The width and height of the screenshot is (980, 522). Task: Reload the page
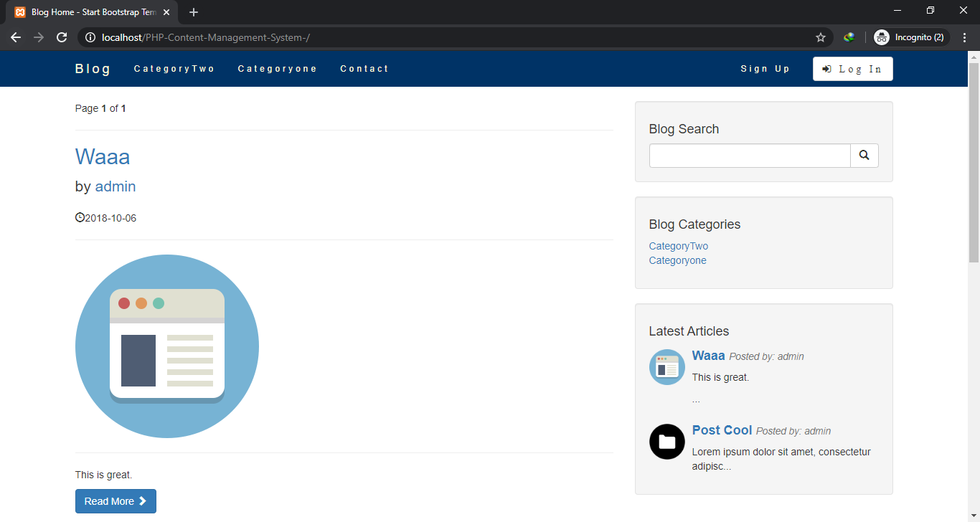(x=62, y=37)
